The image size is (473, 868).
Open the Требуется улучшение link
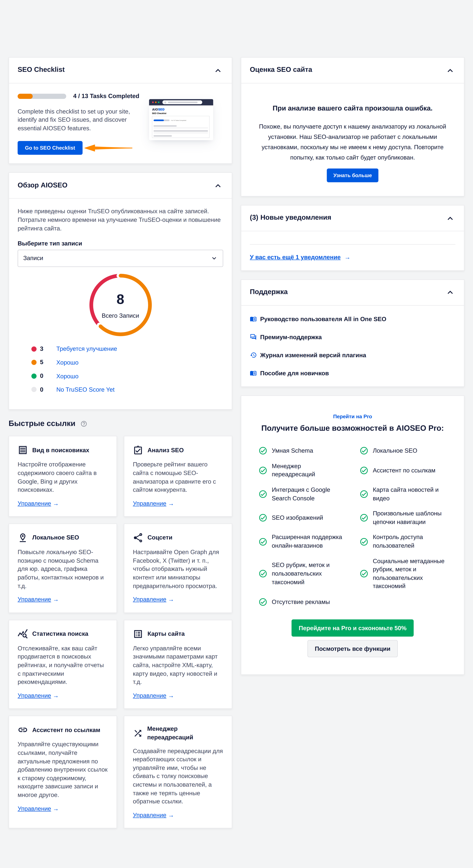pos(87,349)
